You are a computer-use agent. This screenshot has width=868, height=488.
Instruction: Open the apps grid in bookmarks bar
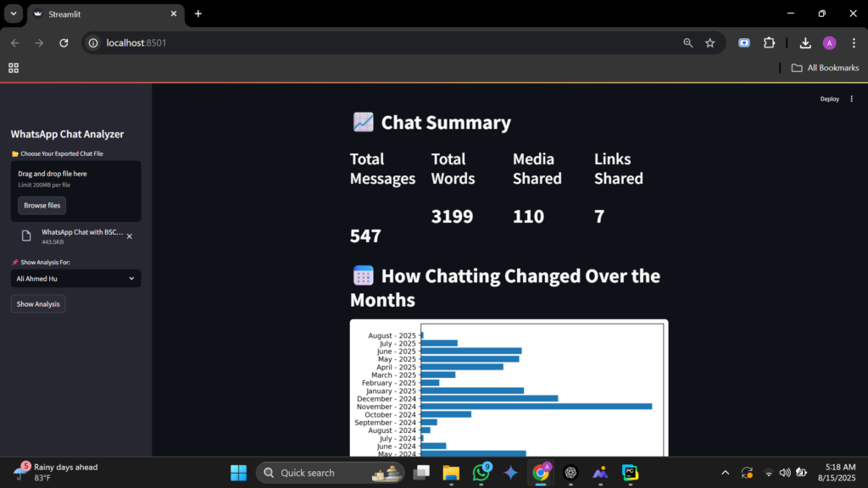pyautogui.click(x=14, y=68)
